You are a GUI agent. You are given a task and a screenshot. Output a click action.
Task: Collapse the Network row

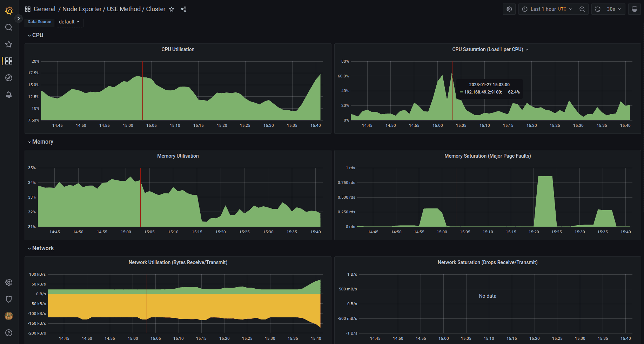pos(41,248)
